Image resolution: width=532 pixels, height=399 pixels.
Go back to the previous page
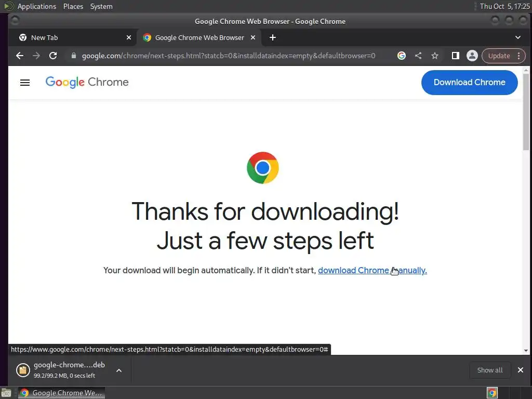coord(20,56)
